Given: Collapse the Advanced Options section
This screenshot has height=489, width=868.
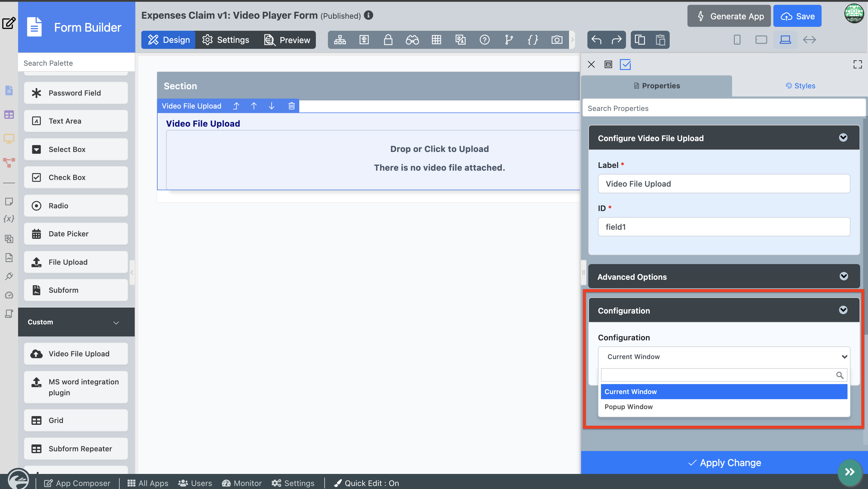Looking at the screenshot, I should (x=844, y=276).
